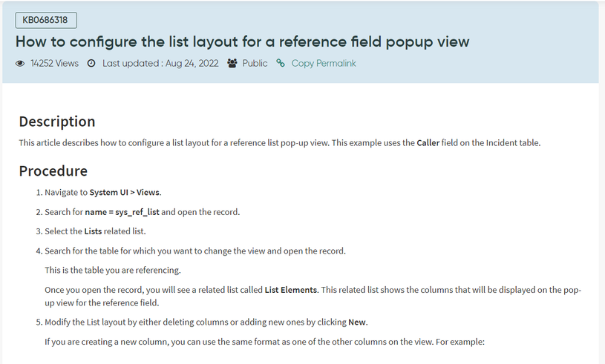Click the eye views icon
This screenshot has width=605, height=364.
tap(20, 64)
